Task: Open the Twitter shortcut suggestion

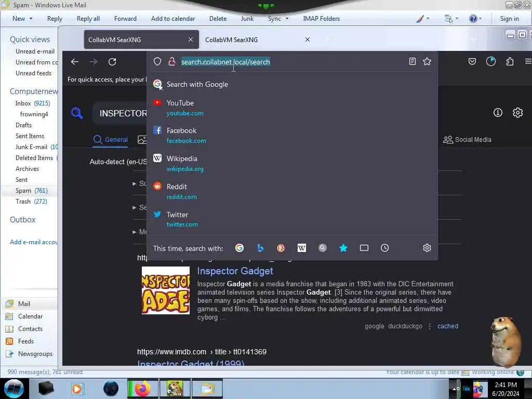Action: point(292,219)
